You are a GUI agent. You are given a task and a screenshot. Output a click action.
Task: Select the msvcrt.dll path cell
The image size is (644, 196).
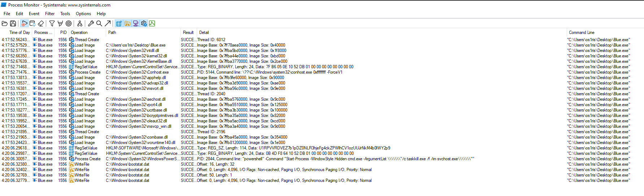point(135,88)
